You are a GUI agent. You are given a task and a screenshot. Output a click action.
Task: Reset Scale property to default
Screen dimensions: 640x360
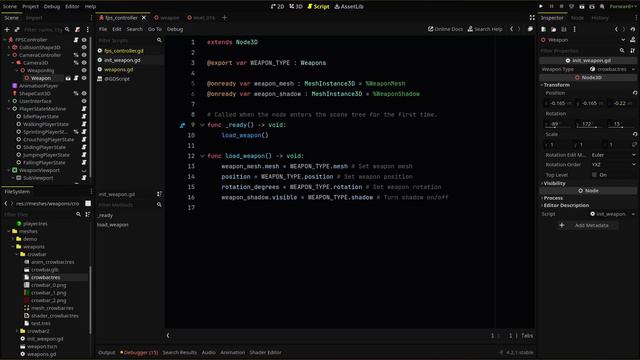pos(635,134)
